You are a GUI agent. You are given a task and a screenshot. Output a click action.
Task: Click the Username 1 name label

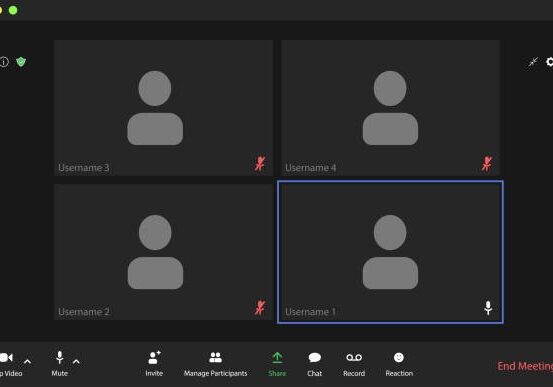click(x=310, y=312)
